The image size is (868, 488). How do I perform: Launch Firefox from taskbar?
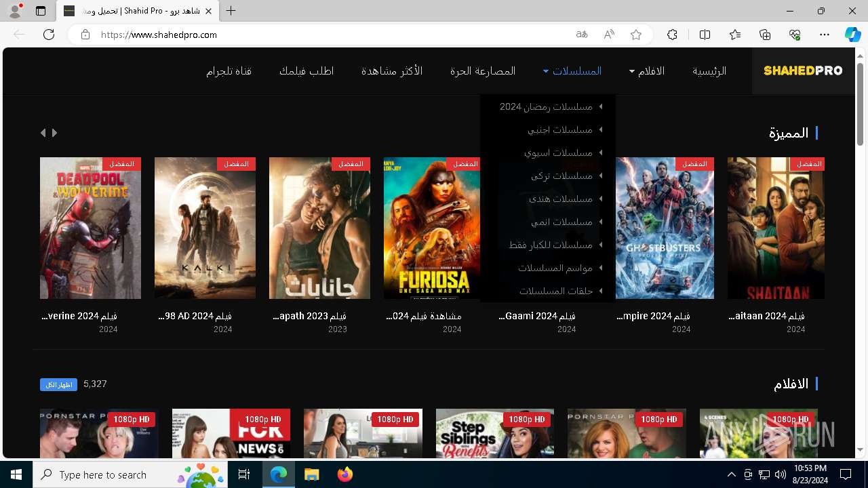(344, 474)
